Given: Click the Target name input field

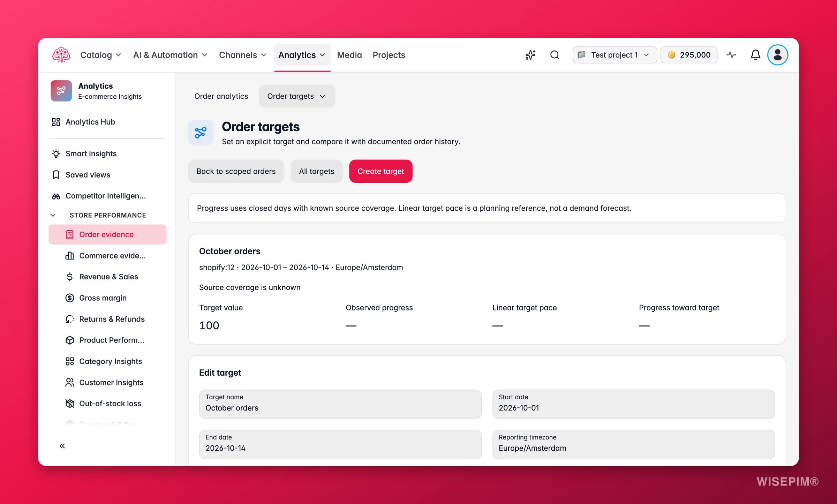Looking at the screenshot, I should 340,404.
